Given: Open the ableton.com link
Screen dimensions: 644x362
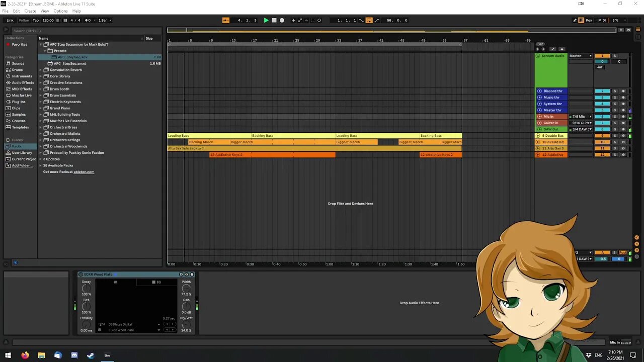Looking at the screenshot, I should pos(84,172).
